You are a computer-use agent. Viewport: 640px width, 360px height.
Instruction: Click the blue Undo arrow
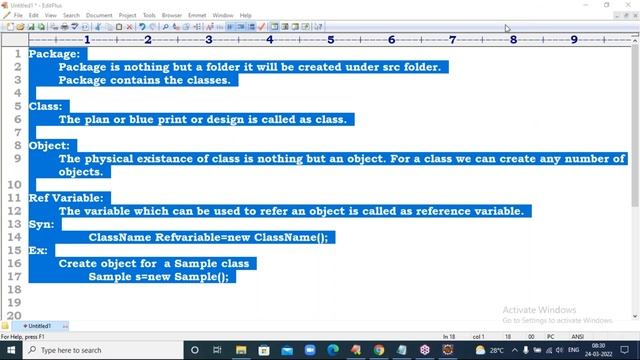click(142, 27)
